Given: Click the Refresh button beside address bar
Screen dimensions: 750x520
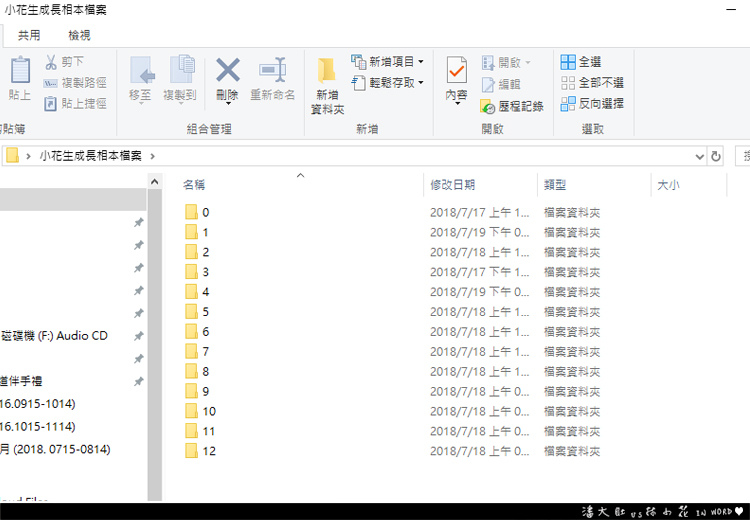Looking at the screenshot, I should 716,156.
